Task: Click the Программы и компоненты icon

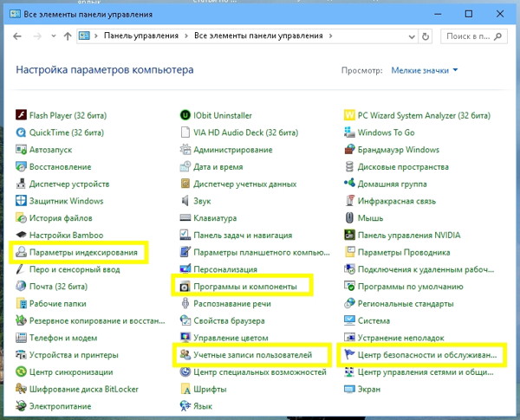Action: click(185, 287)
